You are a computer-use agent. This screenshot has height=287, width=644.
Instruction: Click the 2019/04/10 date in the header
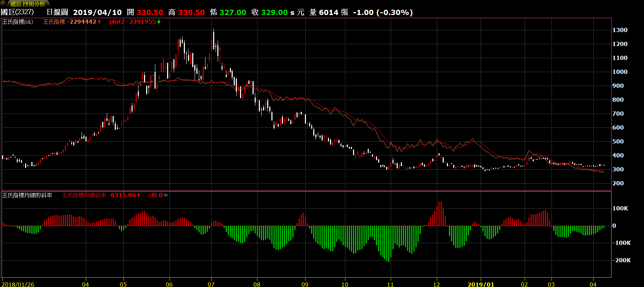tap(97, 12)
